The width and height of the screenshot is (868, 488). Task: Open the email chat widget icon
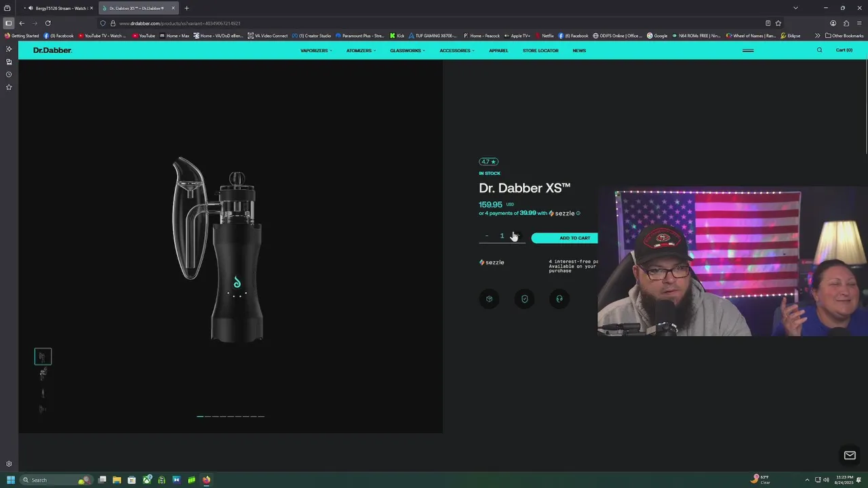tap(850, 455)
